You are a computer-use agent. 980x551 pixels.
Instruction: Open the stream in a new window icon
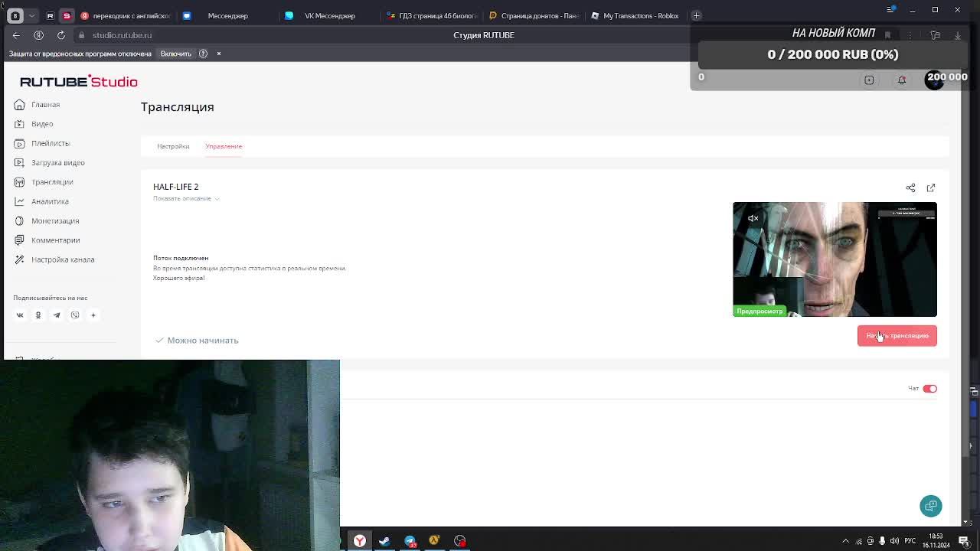tap(931, 187)
